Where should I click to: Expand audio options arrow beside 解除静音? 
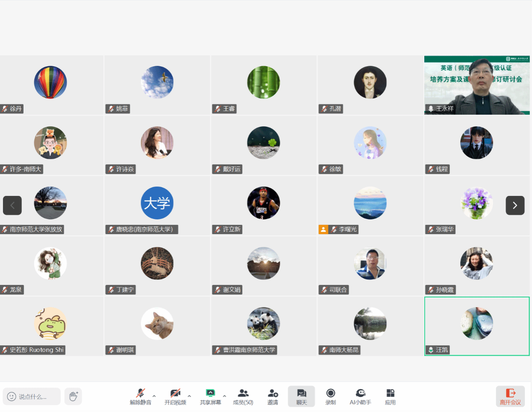point(154,396)
